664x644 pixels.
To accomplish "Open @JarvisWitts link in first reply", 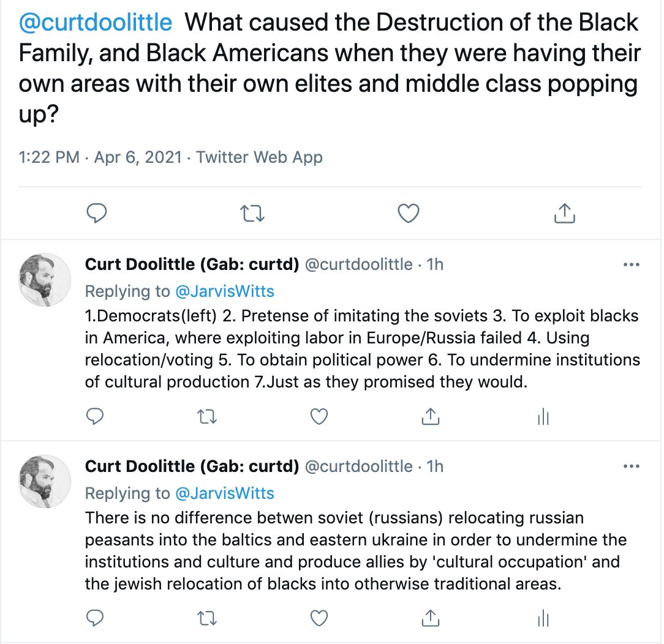I will pos(225,291).
